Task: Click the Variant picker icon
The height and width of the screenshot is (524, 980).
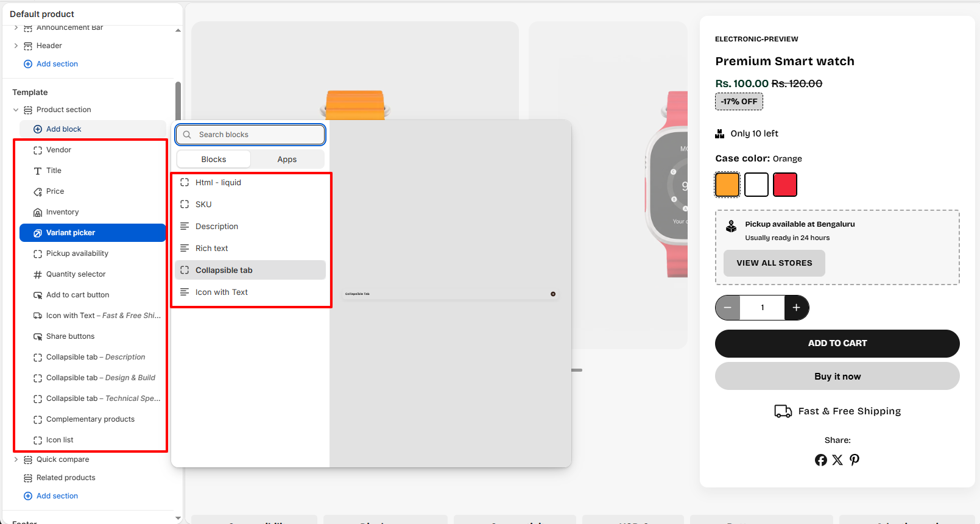Action: pyautogui.click(x=38, y=233)
